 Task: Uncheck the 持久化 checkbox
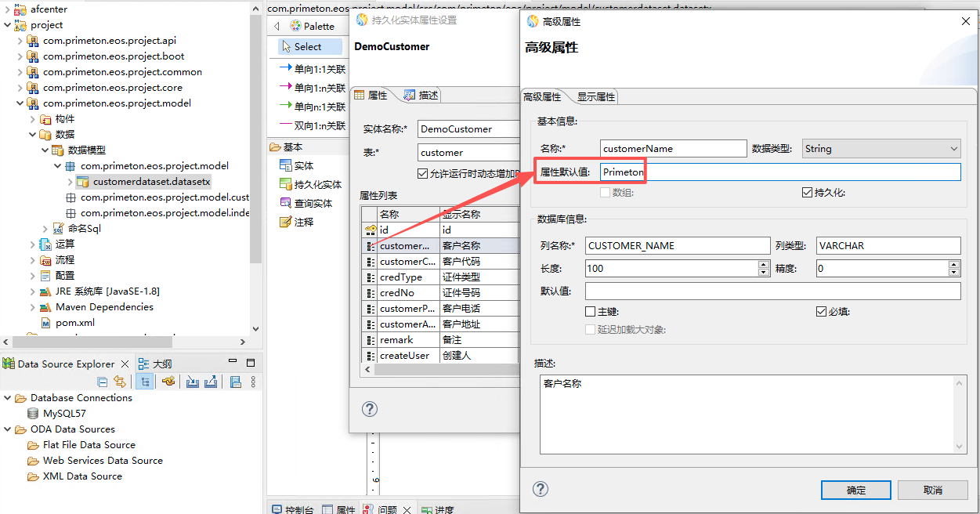808,193
